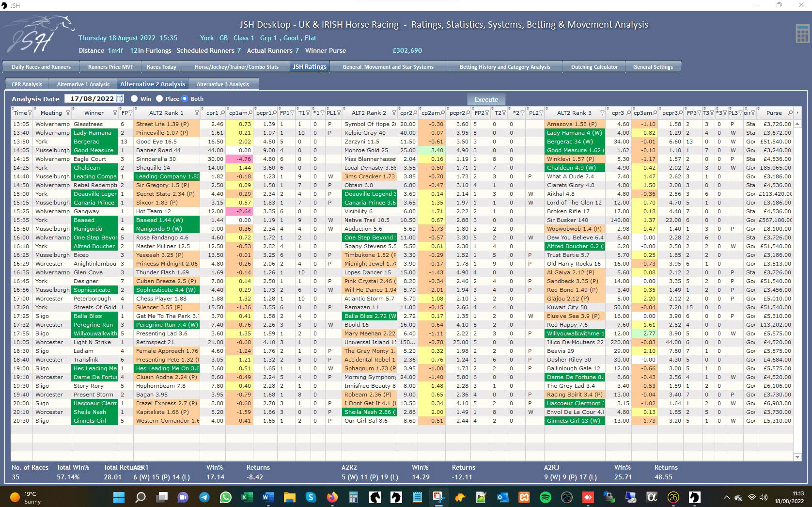Filter the T3 column
The height and width of the screenshot is (507, 812).
tap(712, 113)
